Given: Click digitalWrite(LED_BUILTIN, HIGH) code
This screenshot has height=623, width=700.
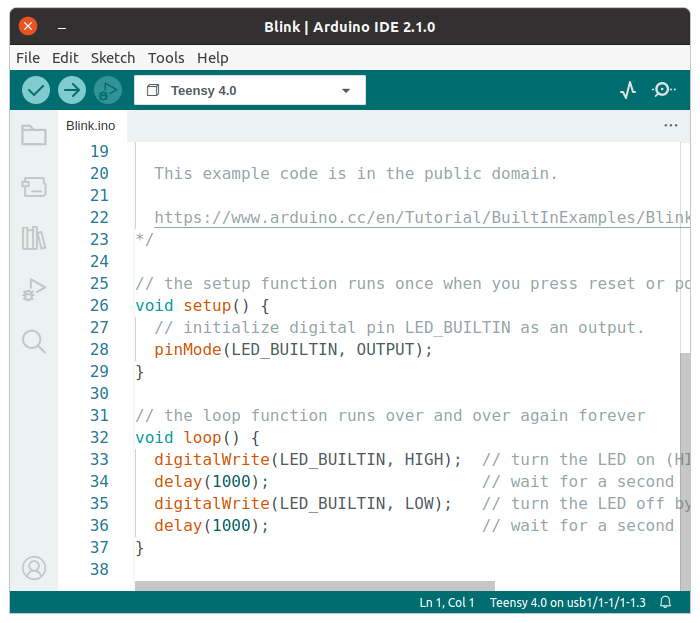Looking at the screenshot, I should coord(308,460).
